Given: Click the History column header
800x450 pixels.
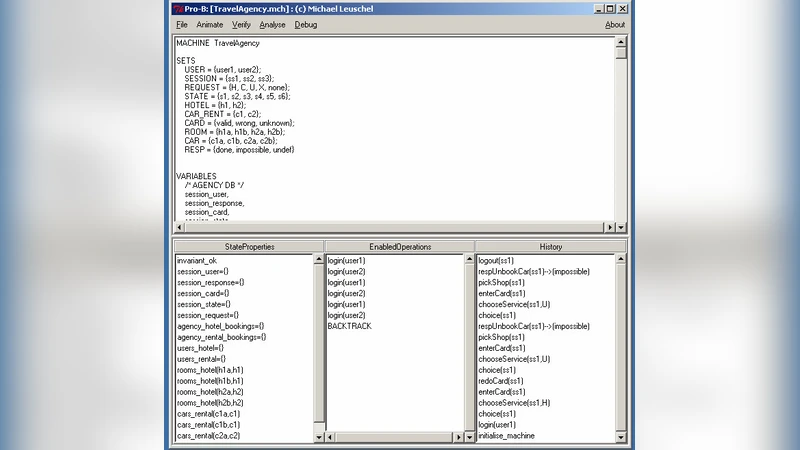Looking at the screenshot, I should (x=550, y=246).
